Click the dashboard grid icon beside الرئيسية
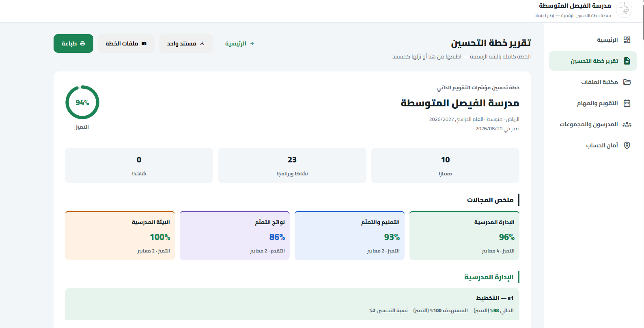The image size is (644, 328). 627,40
